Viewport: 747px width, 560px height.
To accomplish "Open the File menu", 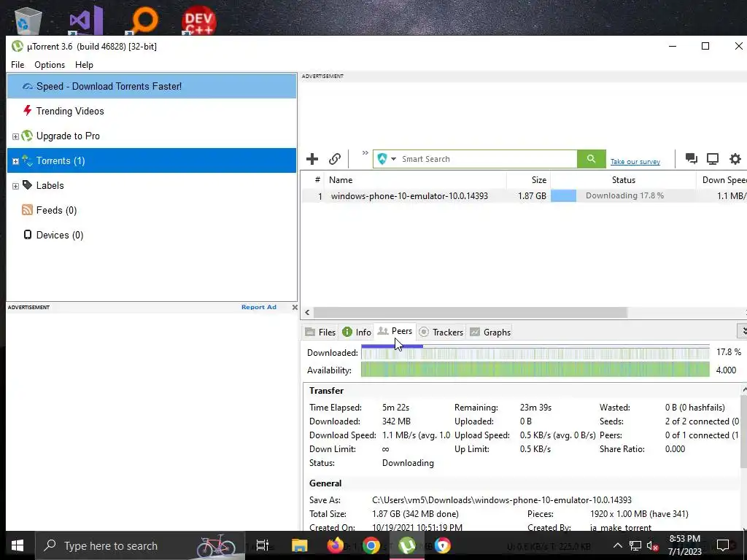I will [x=18, y=65].
